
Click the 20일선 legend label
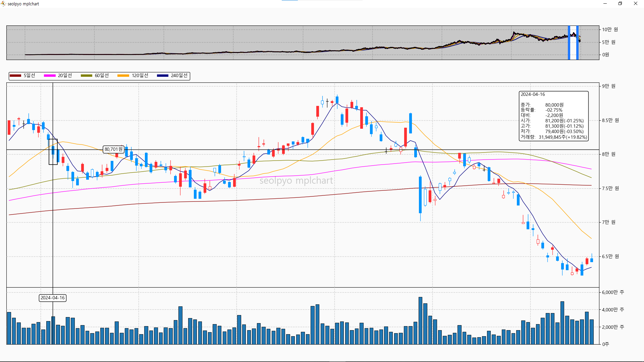[x=65, y=75]
